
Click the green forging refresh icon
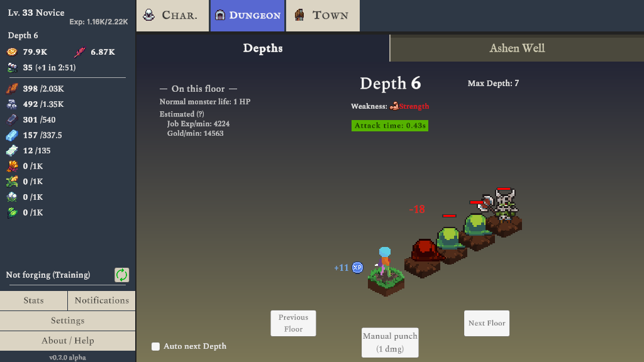(121, 275)
